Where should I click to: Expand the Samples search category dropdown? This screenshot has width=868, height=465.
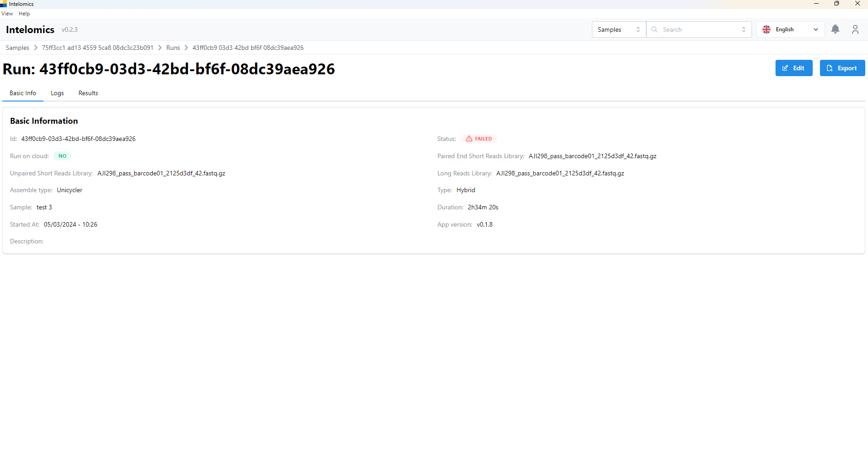coord(619,29)
